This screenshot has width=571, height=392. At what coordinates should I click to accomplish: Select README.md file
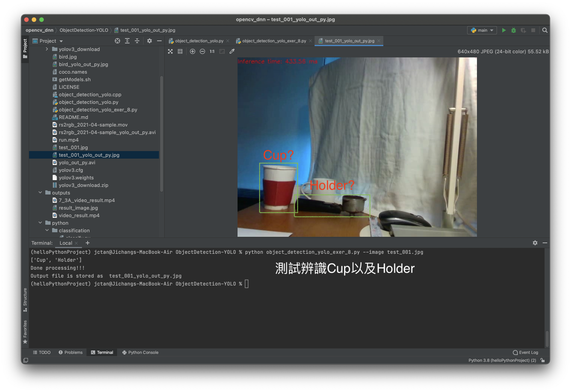point(73,117)
